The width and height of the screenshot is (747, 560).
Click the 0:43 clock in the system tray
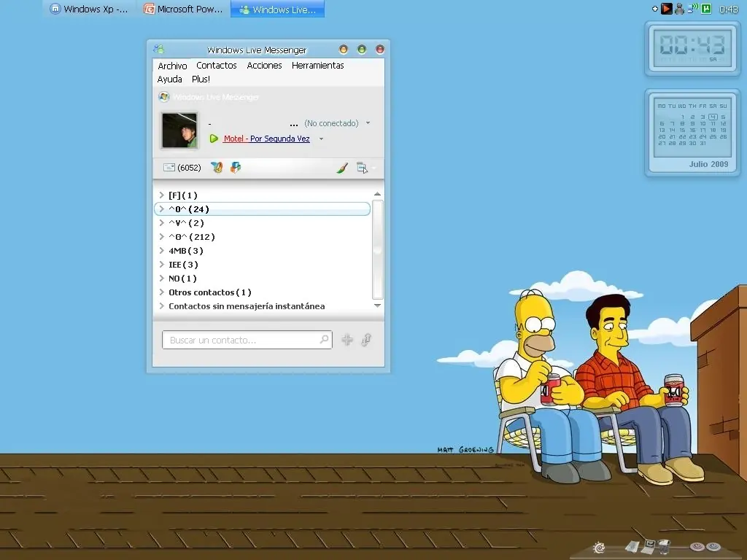point(729,9)
